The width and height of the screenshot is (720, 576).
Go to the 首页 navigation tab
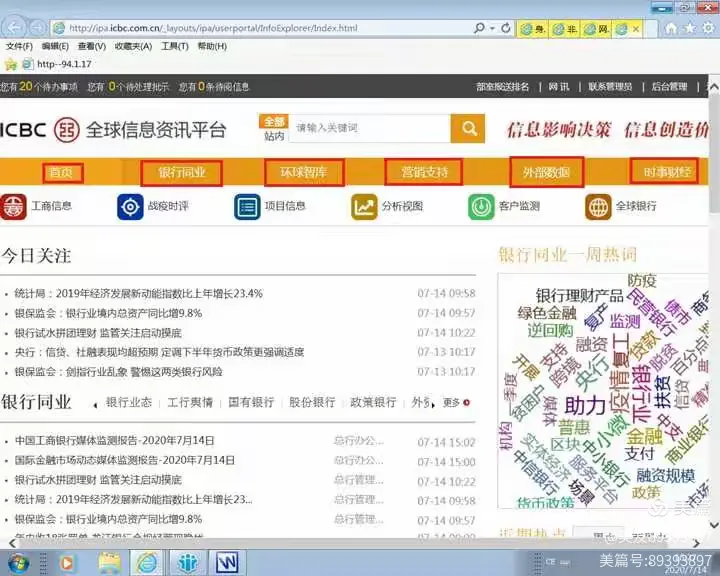tap(62, 173)
